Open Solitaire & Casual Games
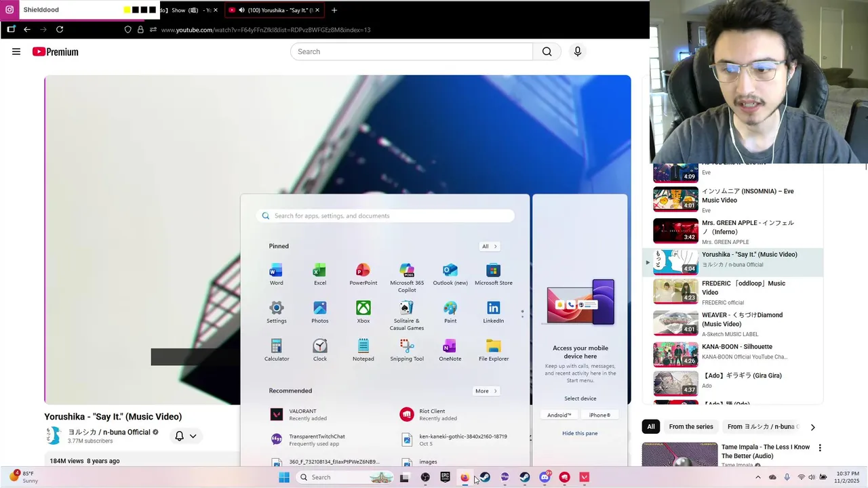 click(407, 316)
